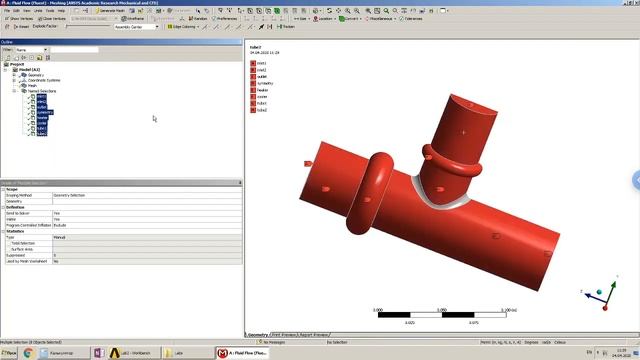Open the File menu
Image resolution: width=640 pixels, height=360 pixels.
(x=7, y=11)
